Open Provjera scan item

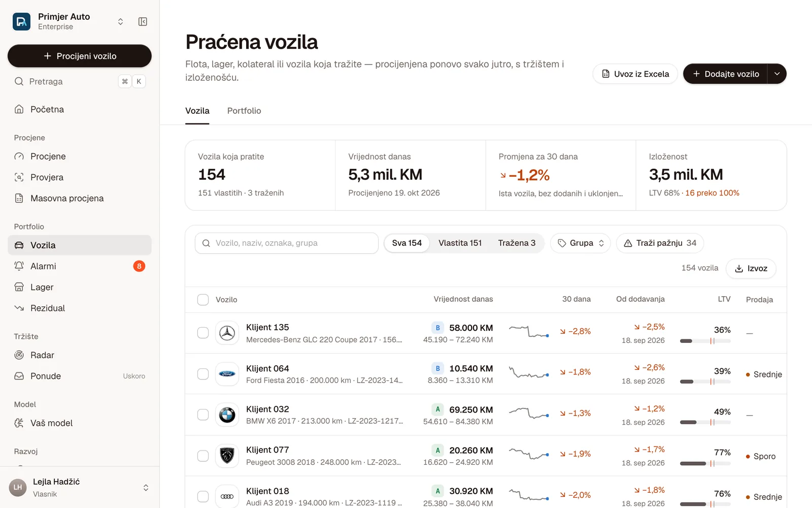[x=80, y=177]
